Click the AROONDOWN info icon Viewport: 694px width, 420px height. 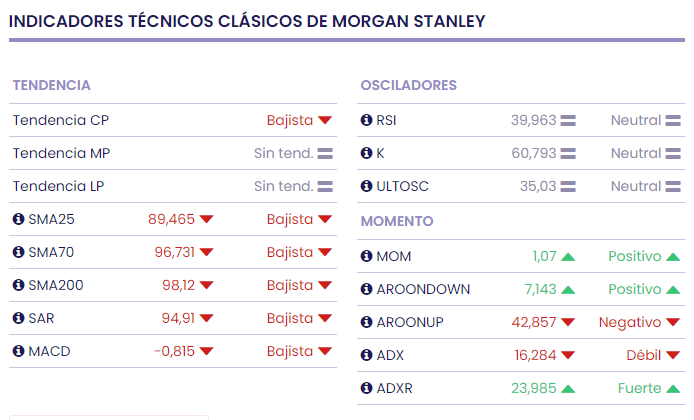pyautogui.click(x=367, y=290)
